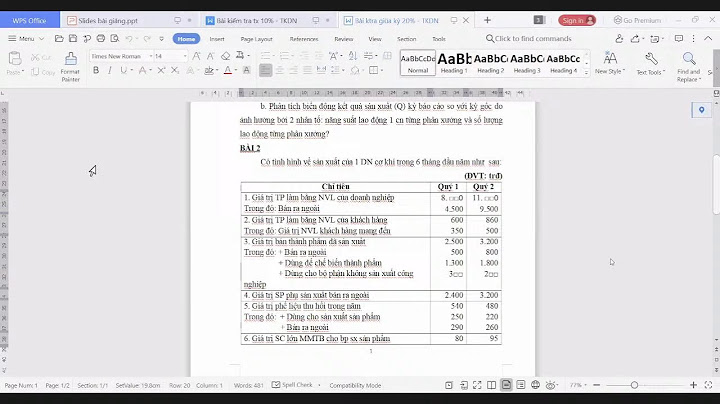Apply subscript formatting
Screen dimensions: 720x404
tap(175, 70)
